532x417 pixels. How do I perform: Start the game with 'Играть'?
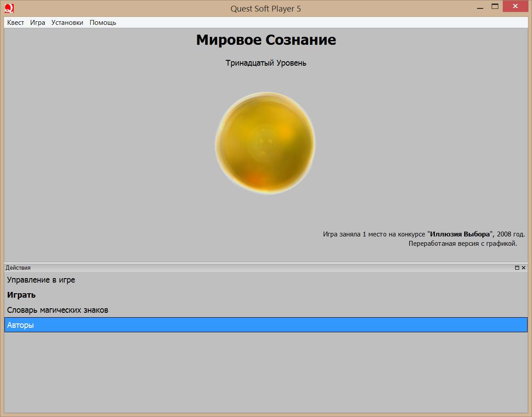(x=266, y=295)
